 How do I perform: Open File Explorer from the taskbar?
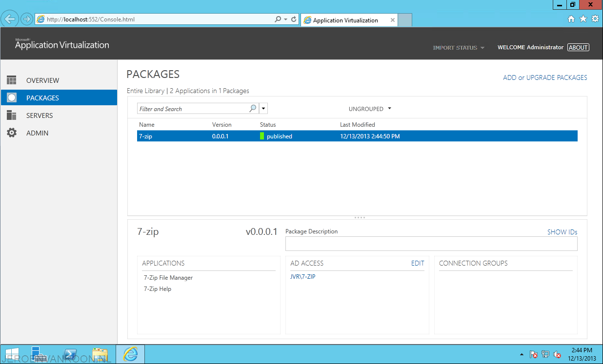point(100,354)
